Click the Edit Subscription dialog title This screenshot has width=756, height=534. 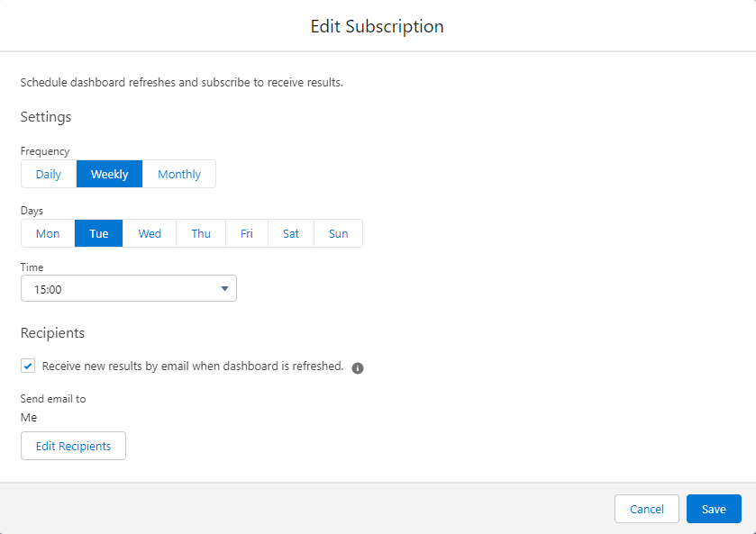[378, 26]
